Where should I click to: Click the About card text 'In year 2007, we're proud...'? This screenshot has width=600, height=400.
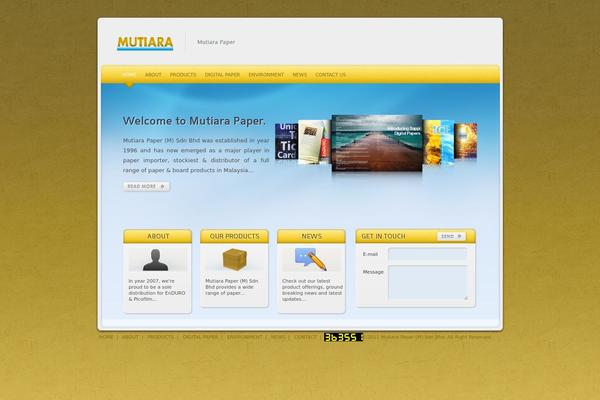[x=157, y=290]
